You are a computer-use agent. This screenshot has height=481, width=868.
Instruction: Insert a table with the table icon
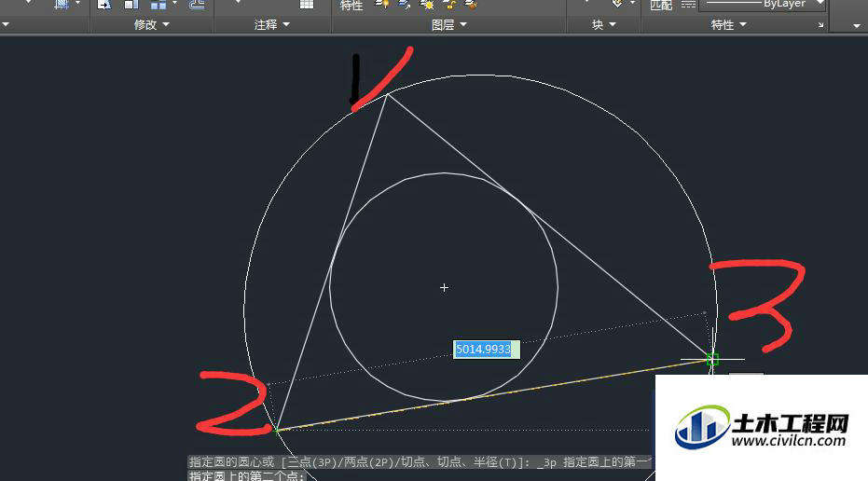(x=307, y=5)
